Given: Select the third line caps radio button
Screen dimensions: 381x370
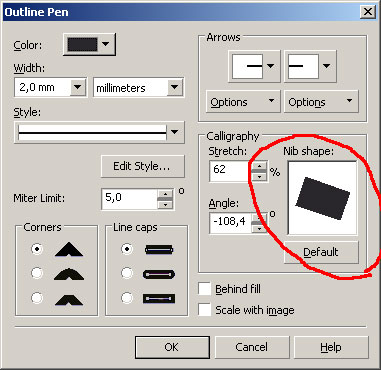Looking at the screenshot, I should tap(127, 298).
